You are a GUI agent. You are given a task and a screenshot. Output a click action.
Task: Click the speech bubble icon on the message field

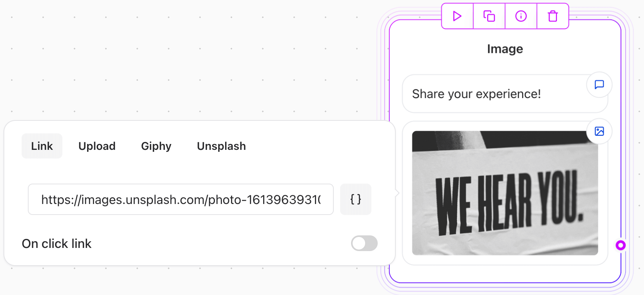(x=599, y=85)
